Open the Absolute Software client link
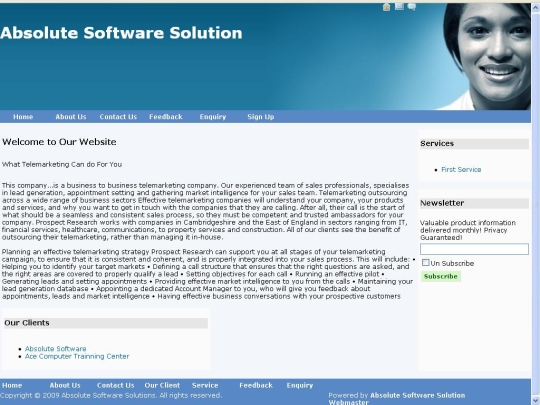540x405 pixels. (x=55, y=349)
